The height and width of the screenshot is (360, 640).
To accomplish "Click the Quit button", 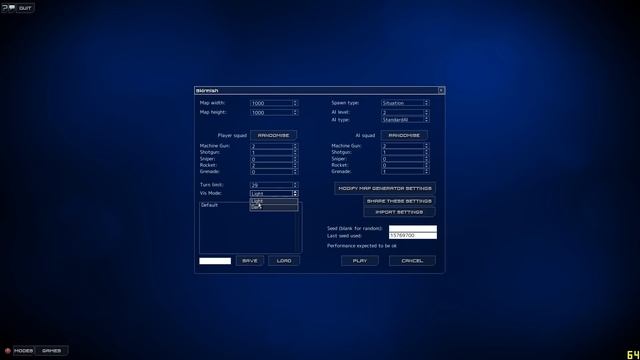I will coord(25,8).
